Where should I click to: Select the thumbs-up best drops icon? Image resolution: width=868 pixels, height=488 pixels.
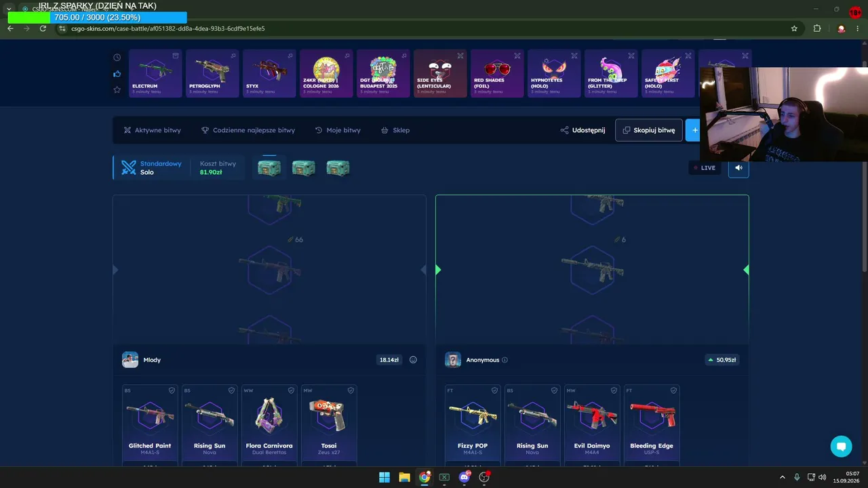(x=117, y=74)
